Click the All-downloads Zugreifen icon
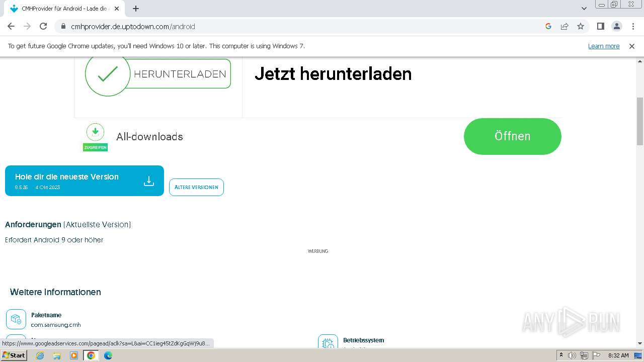This screenshot has width=644, height=362. tap(95, 137)
